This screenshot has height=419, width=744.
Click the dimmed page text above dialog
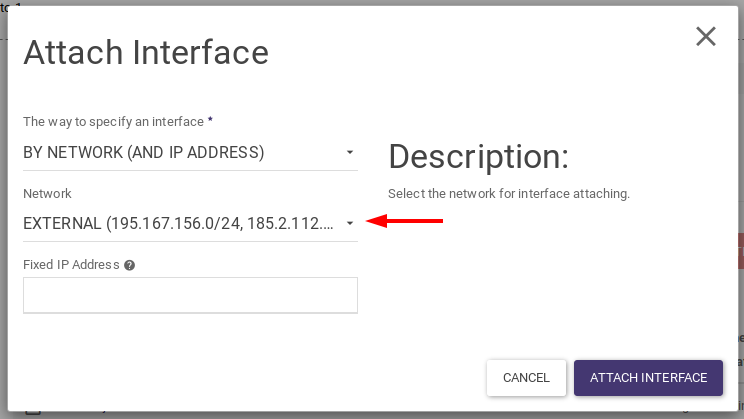[x=12, y=5]
